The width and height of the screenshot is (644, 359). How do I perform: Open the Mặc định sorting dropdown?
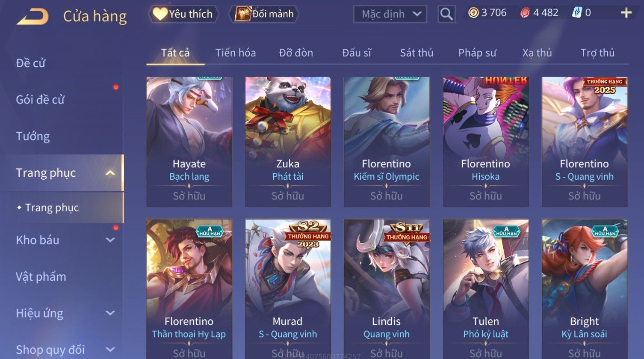click(390, 14)
